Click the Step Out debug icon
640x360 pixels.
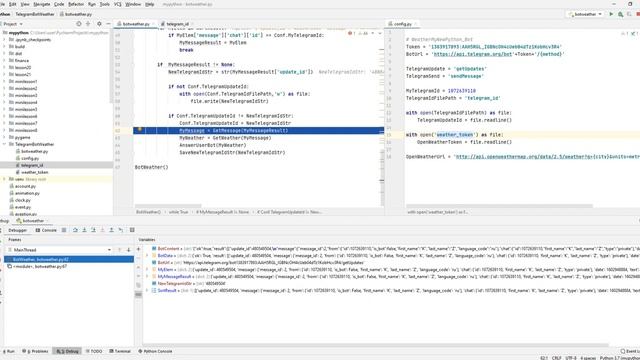pyautogui.click(x=111, y=230)
